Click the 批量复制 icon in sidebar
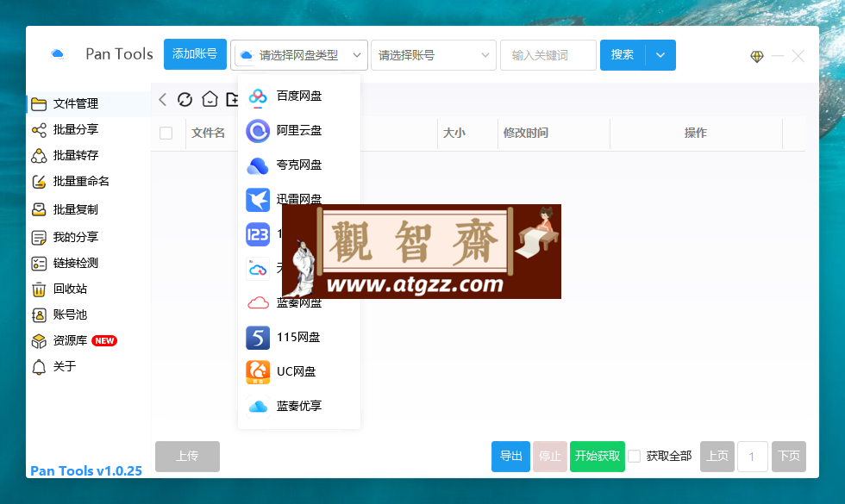This screenshot has height=504, width=845. (x=39, y=209)
